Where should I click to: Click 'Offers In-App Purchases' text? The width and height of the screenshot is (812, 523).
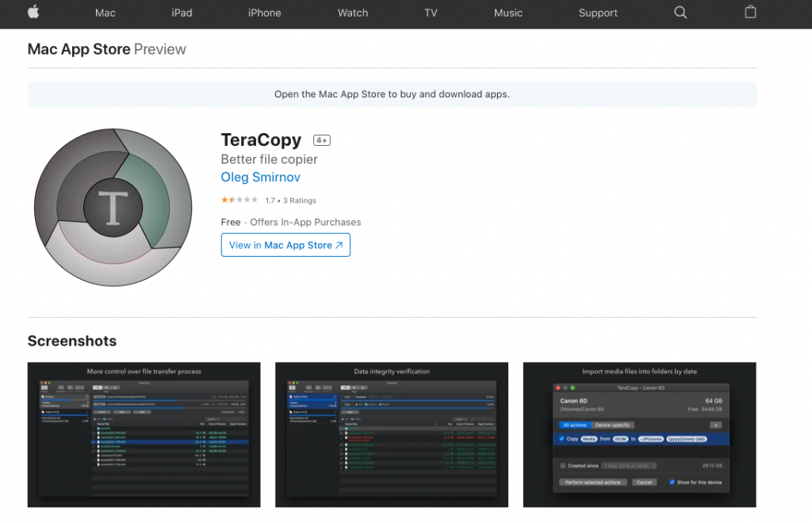click(x=305, y=222)
